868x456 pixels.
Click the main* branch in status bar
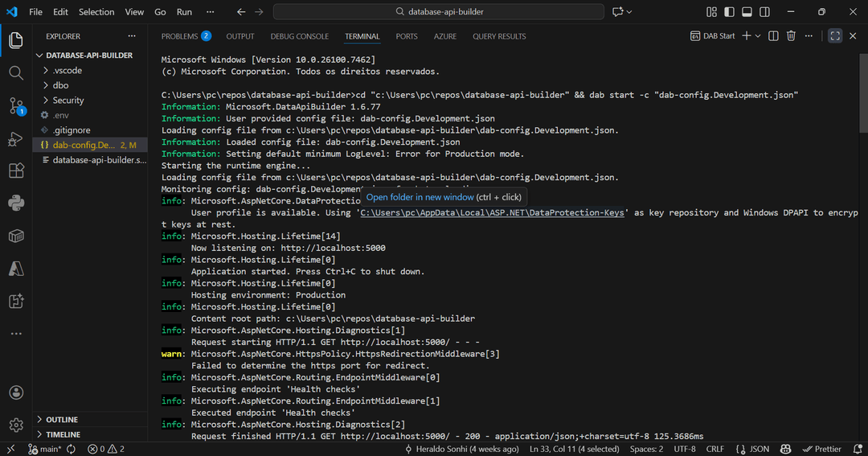44,450
